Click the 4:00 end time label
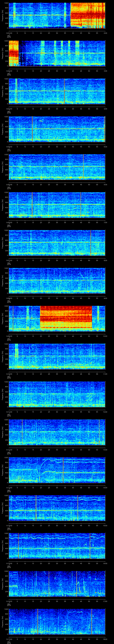Screen dimensions: 114x644 (x=105, y=109)
